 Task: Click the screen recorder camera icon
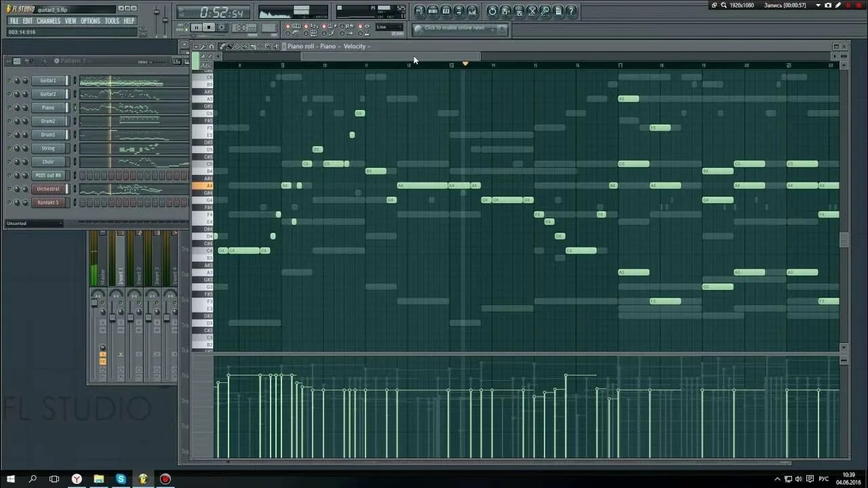[828, 5]
